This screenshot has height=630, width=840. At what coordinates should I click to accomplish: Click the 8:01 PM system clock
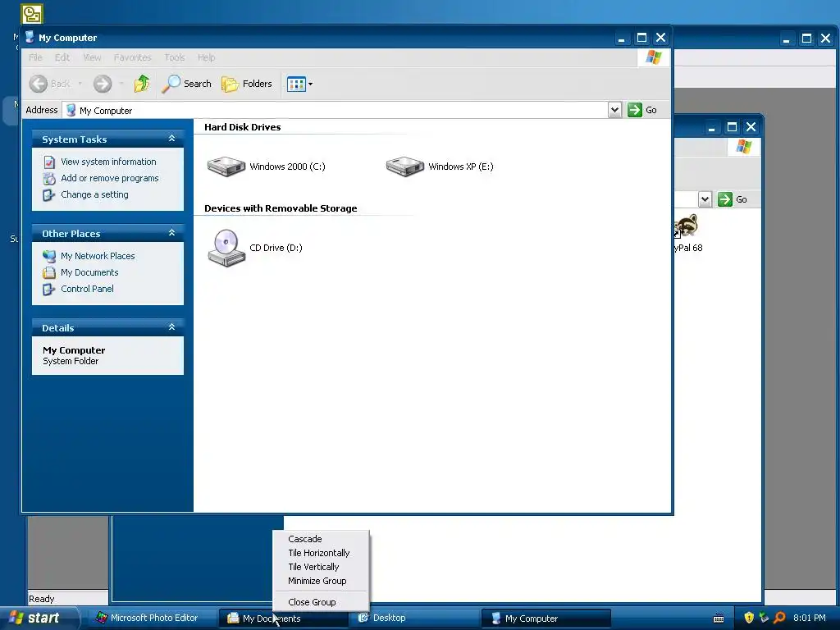(x=810, y=619)
